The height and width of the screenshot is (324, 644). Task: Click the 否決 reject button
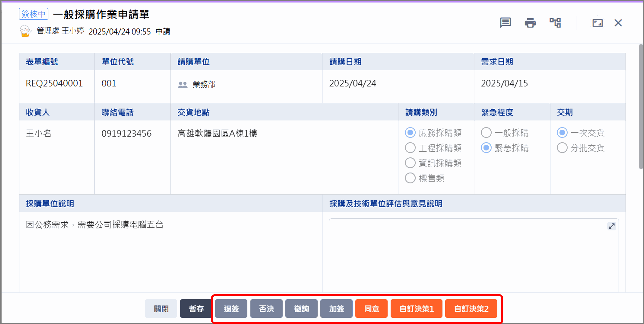pyautogui.click(x=266, y=308)
